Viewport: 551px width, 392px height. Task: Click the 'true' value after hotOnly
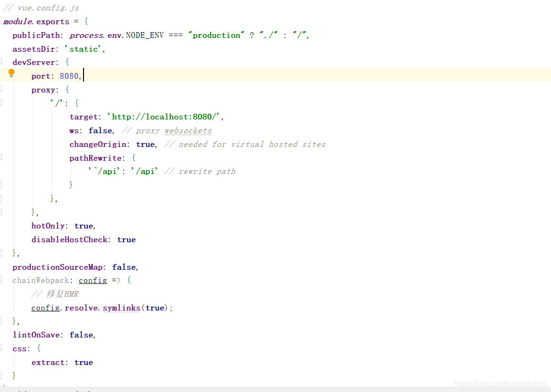click(x=83, y=226)
